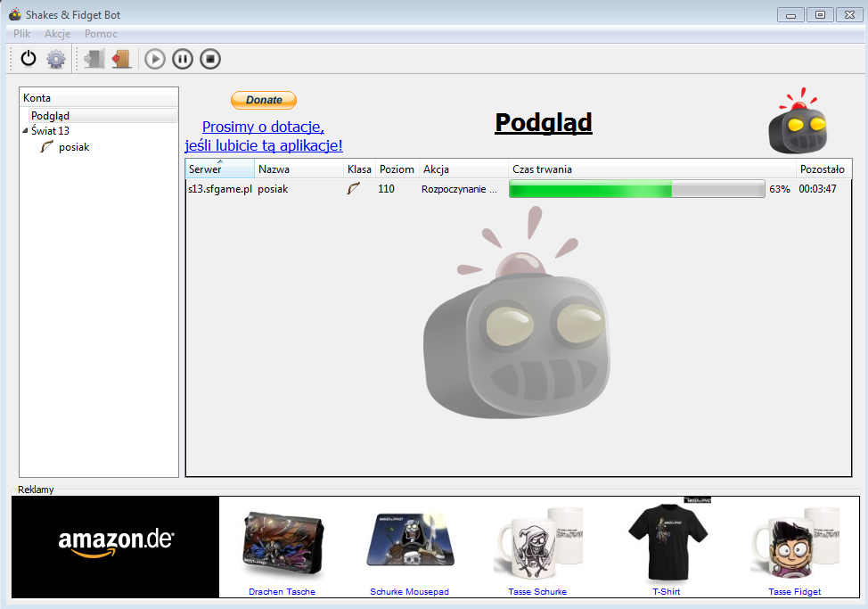
Task: Open the Tasse Fidget link
Action: pyautogui.click(x=794, y=592)
